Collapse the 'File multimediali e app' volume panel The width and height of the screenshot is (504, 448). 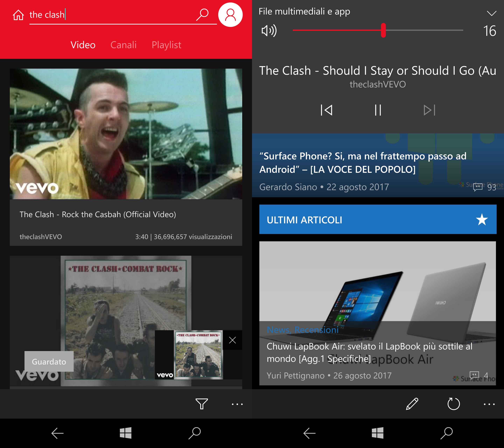point(491,13)
